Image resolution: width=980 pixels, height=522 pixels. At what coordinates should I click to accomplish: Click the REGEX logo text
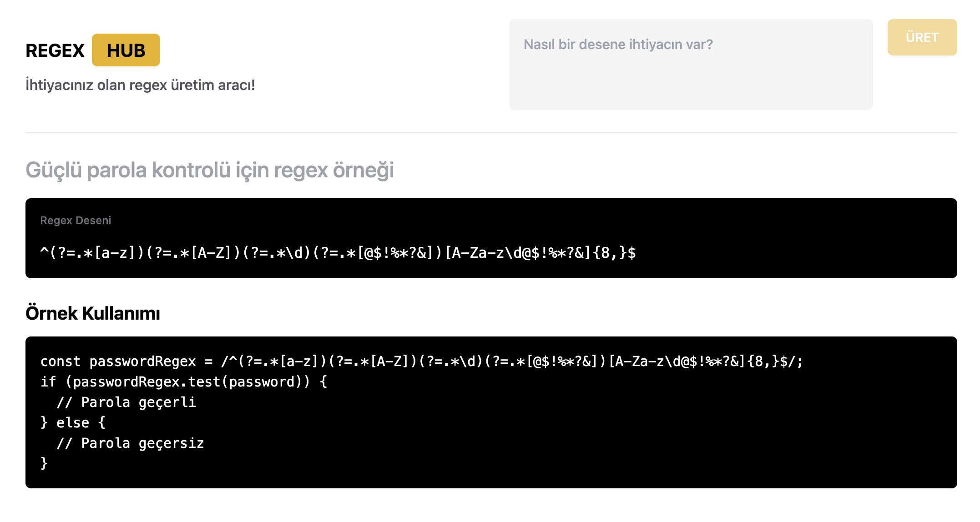pos(55,50)
